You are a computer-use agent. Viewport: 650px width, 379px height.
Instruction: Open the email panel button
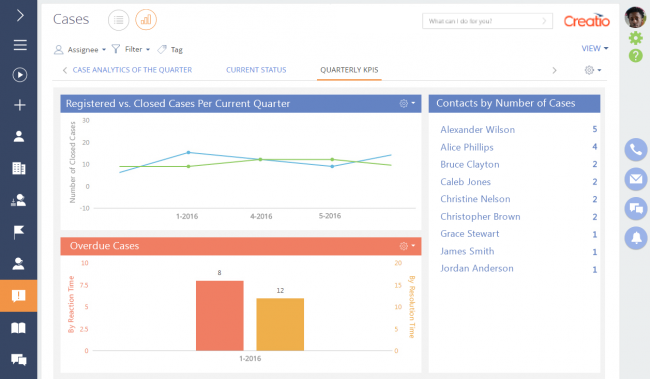(x=636, y=179)
